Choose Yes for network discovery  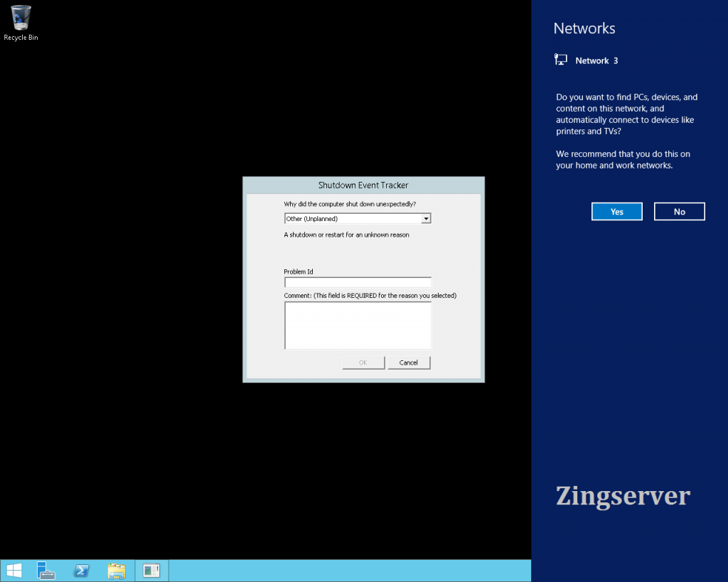pyautogui.click(x=616, y=212)
